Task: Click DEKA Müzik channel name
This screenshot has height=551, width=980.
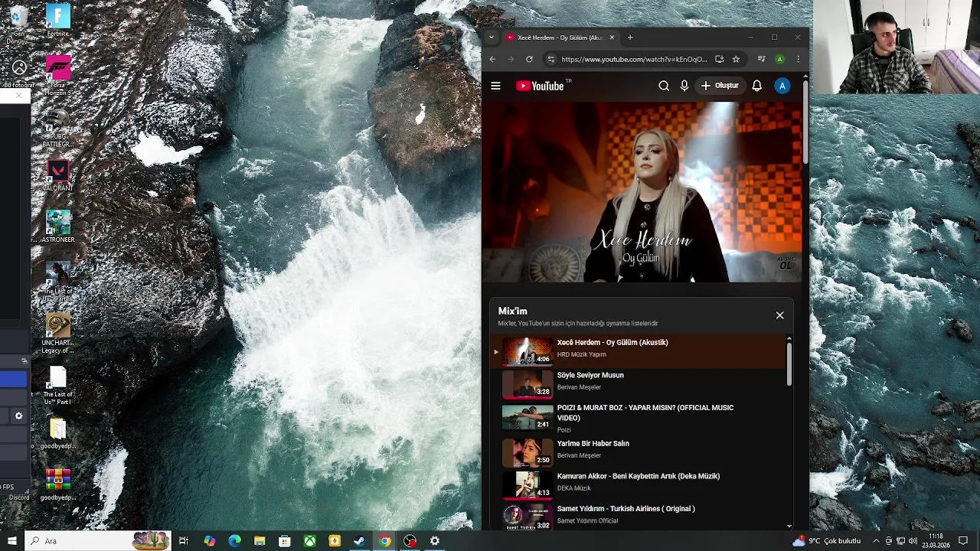Action: click(x=573, y=488)
